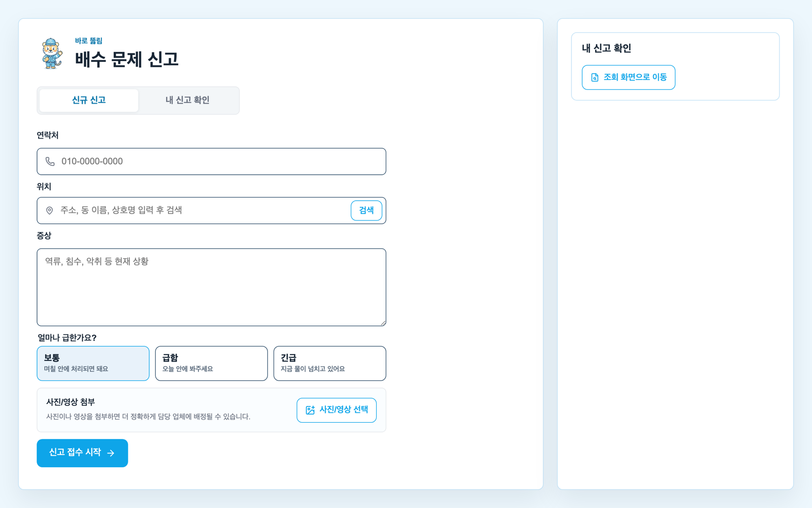Click 조회 화면으로 이동 button
The width and height of the screenshot is (812, 508).
point(628,77)
